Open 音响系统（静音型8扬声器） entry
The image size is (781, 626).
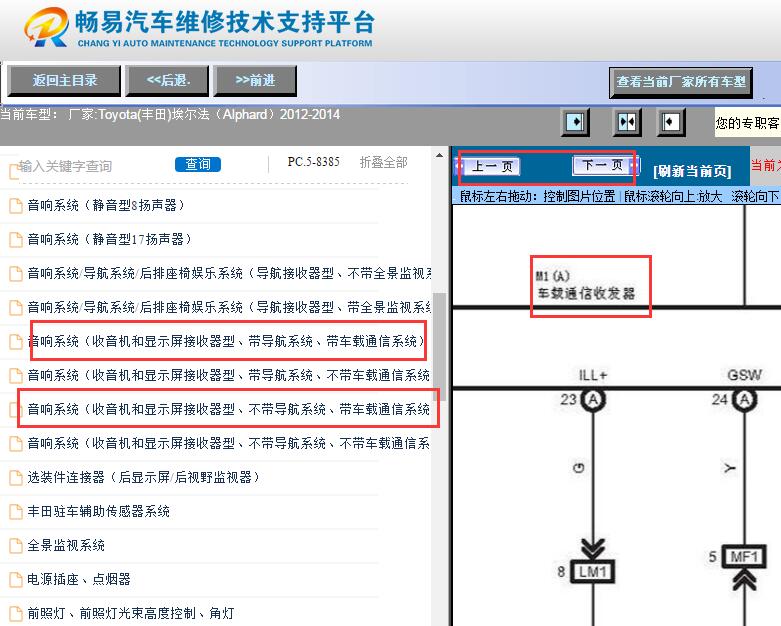tap(106, 205)
